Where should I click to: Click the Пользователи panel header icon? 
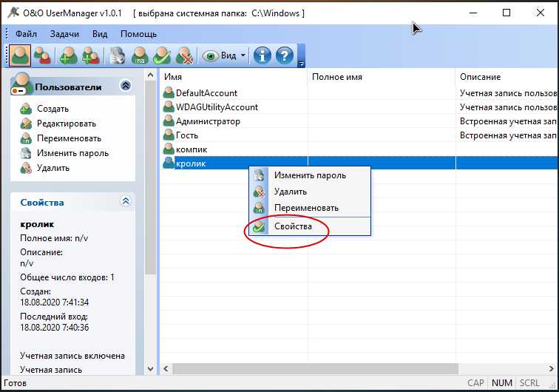21,84
